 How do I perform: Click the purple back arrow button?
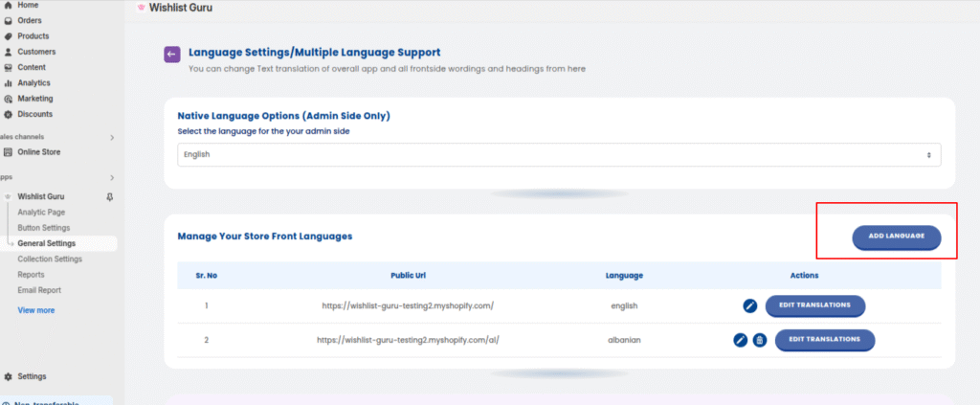[x=172, y=55]
